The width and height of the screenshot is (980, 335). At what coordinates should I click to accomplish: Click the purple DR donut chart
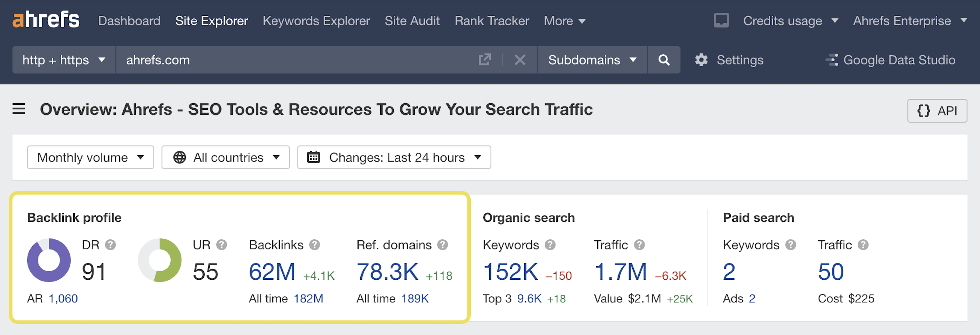48,260
